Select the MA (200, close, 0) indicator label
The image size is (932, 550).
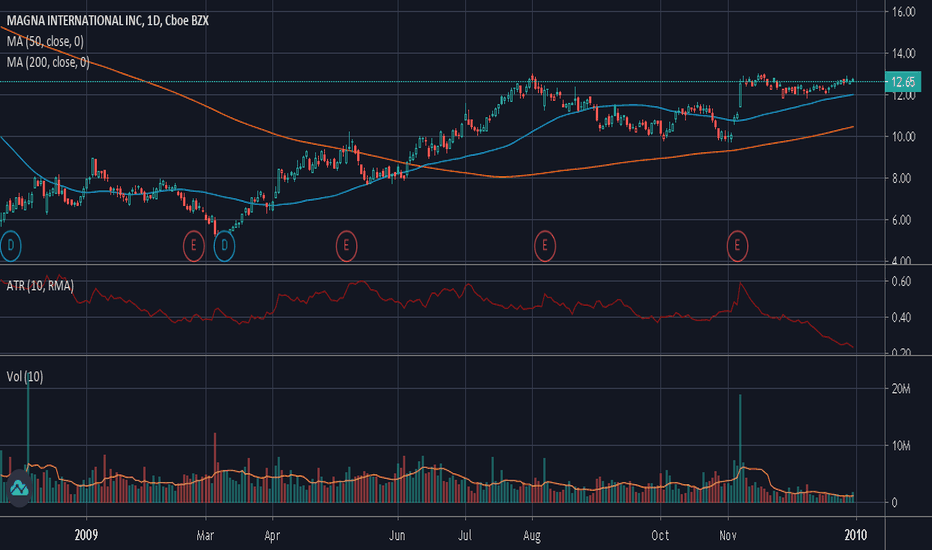(x=48, y=62)
